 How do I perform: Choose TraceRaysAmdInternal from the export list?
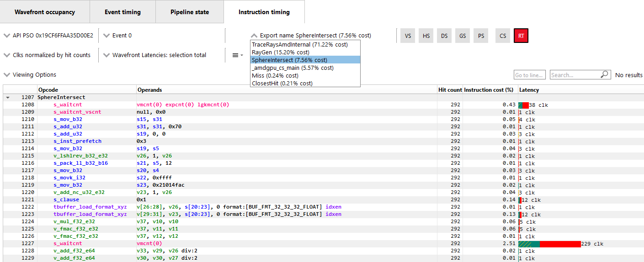pos(299,45)
